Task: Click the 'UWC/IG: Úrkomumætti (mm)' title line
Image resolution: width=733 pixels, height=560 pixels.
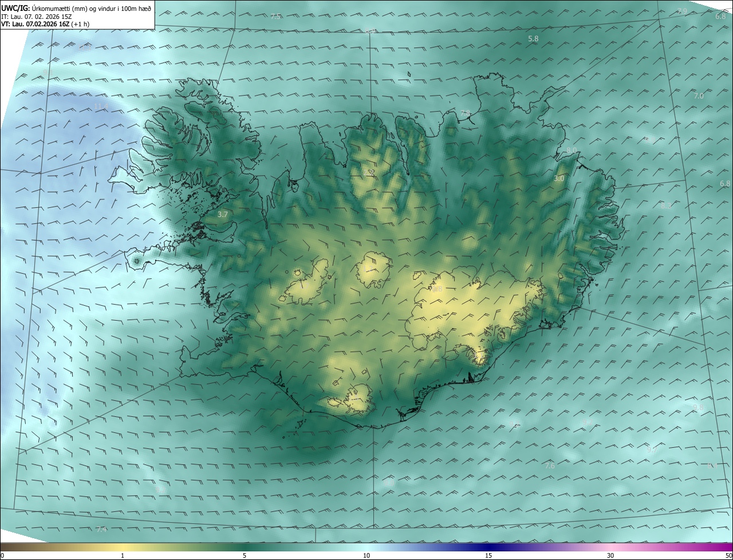Action: pos(76,9)
